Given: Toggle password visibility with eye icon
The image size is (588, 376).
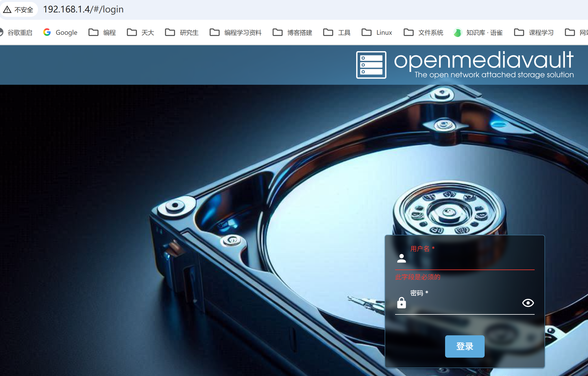Looking at the screenshot, I should [x=528, y=303].
